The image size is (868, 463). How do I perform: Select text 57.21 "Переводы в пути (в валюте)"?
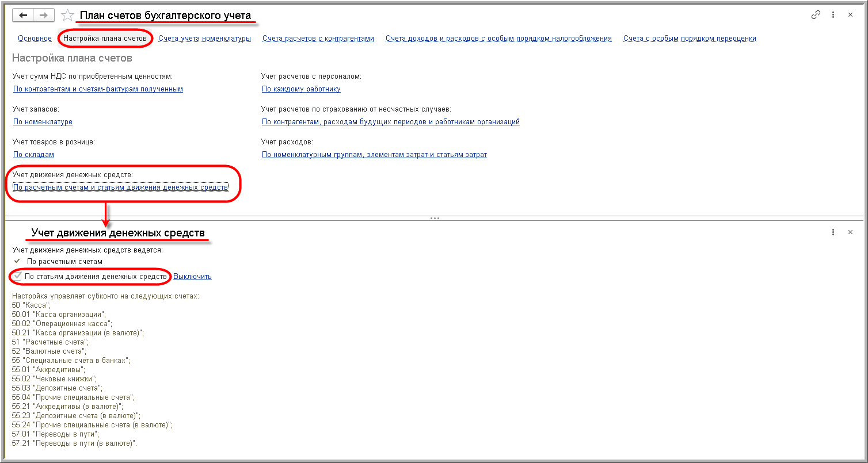(x=74, y=443)
